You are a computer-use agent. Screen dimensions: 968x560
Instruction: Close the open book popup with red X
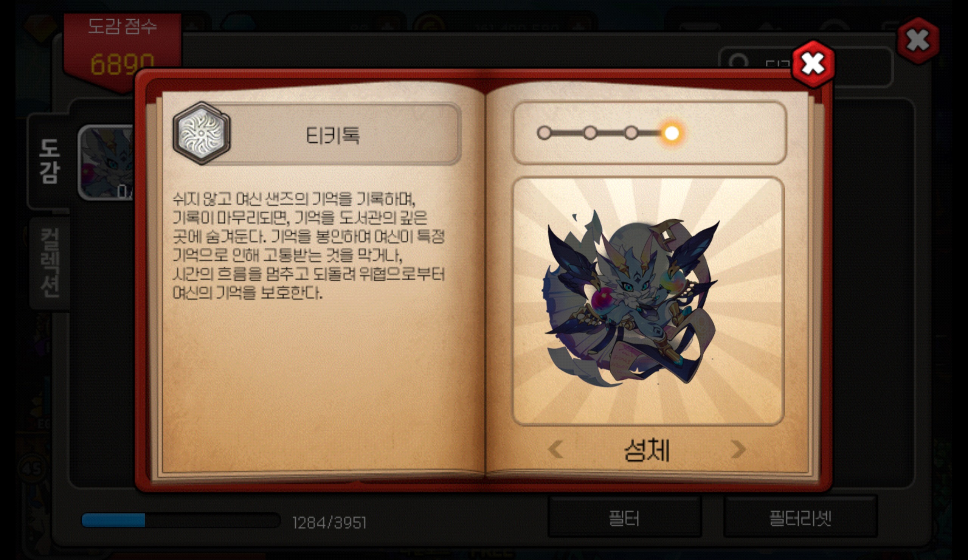[x=813, y=64]
